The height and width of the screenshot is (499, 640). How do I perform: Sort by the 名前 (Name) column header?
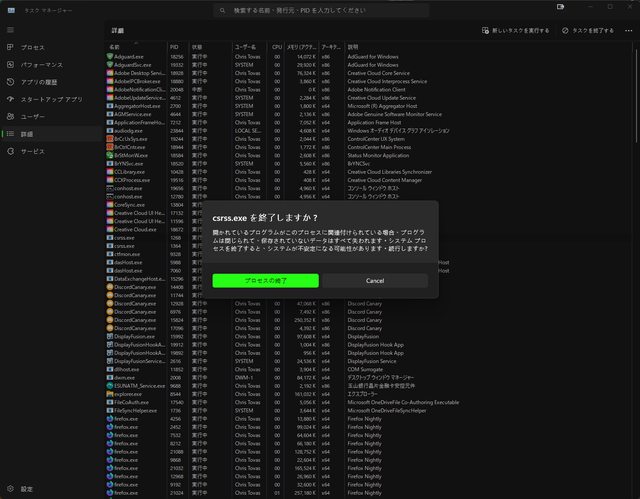[115, 46]
